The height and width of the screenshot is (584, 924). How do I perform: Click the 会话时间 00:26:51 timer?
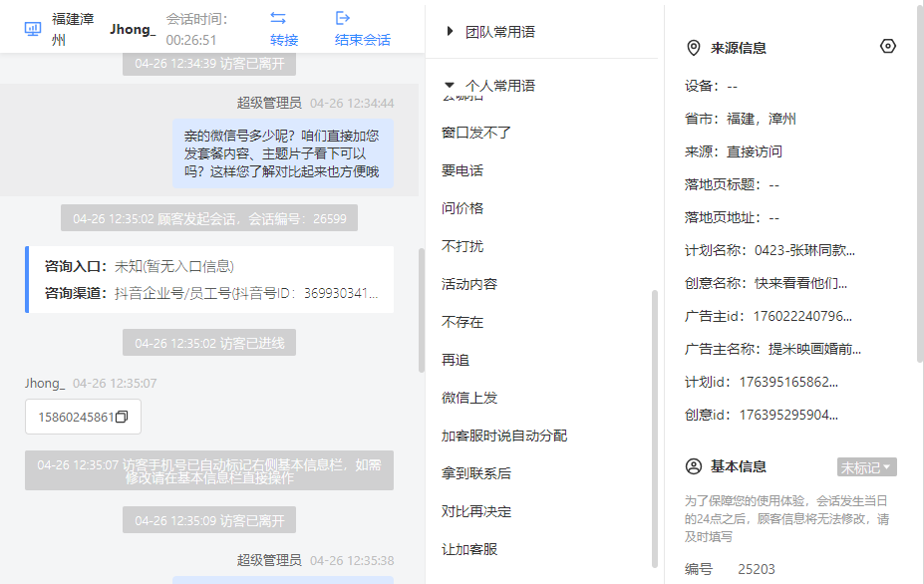click(x=196, y=29)
